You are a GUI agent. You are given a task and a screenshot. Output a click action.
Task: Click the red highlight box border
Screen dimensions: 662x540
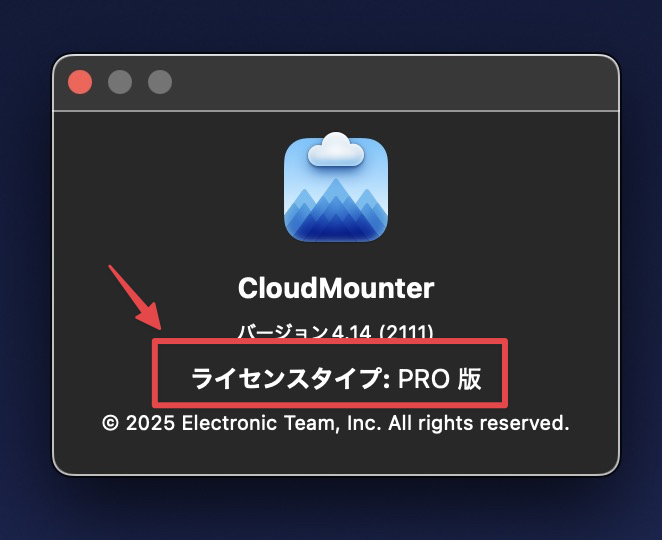pyautogui.click(x=330, y=342)
